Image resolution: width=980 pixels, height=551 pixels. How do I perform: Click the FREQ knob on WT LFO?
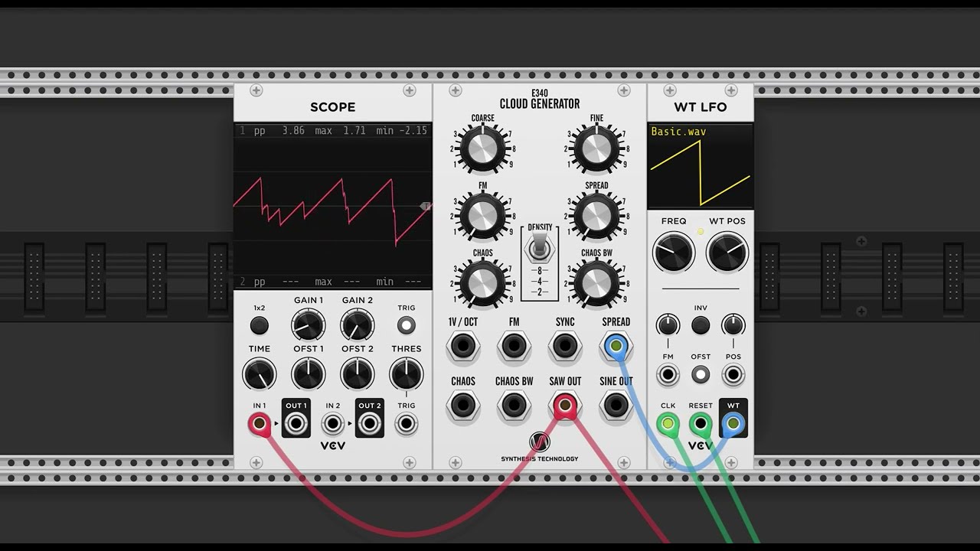pos(674,253)
